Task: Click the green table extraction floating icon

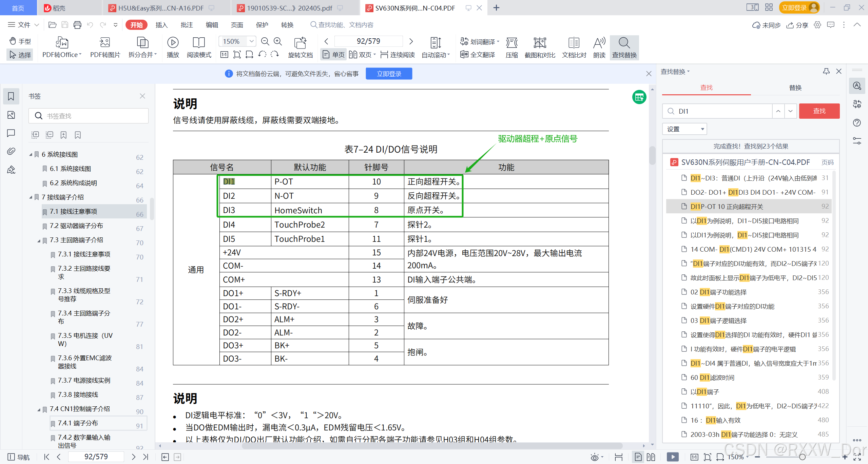Action: [x=639, y=98]
